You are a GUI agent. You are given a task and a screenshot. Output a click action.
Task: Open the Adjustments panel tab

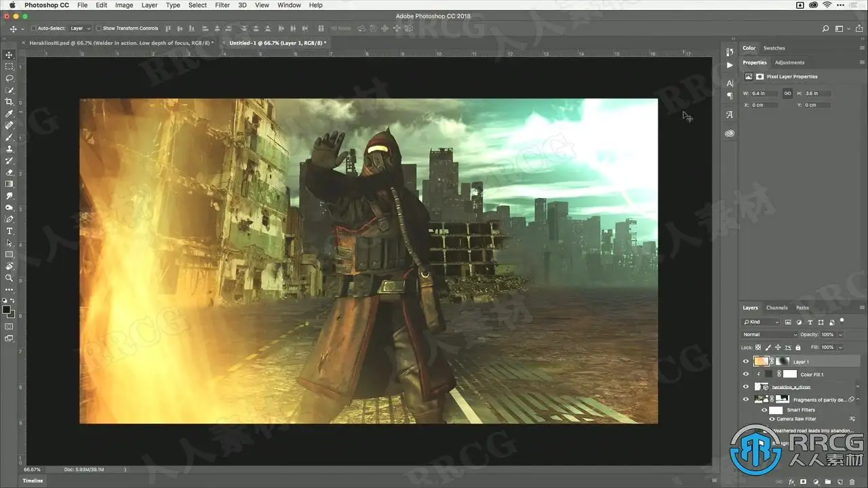pyautogui.click(x=790, y=62)
